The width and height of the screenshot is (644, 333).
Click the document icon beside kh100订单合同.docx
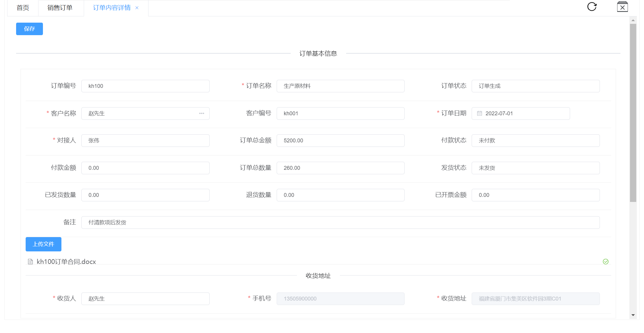tap(30, 262)
